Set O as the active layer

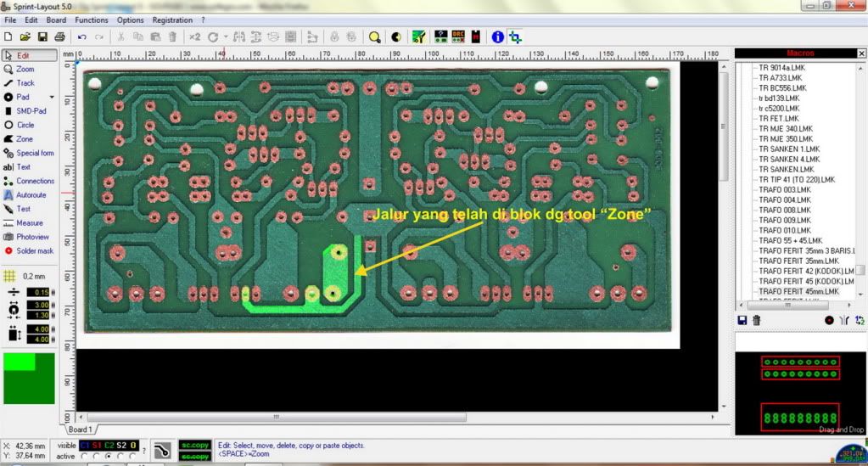[132, 457]
